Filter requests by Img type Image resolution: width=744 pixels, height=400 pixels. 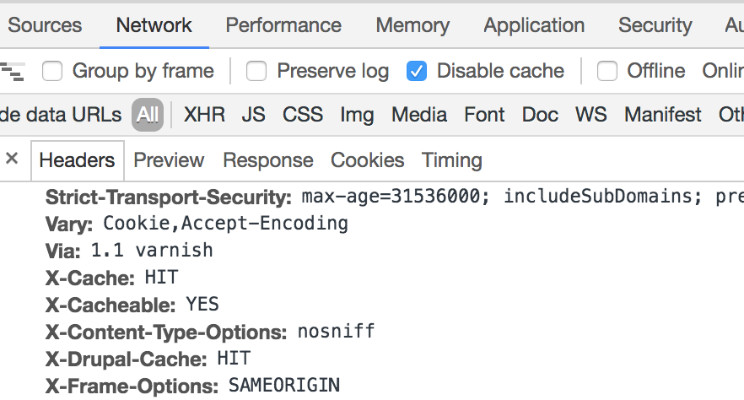pyautogui.click(x=357, y=115)
